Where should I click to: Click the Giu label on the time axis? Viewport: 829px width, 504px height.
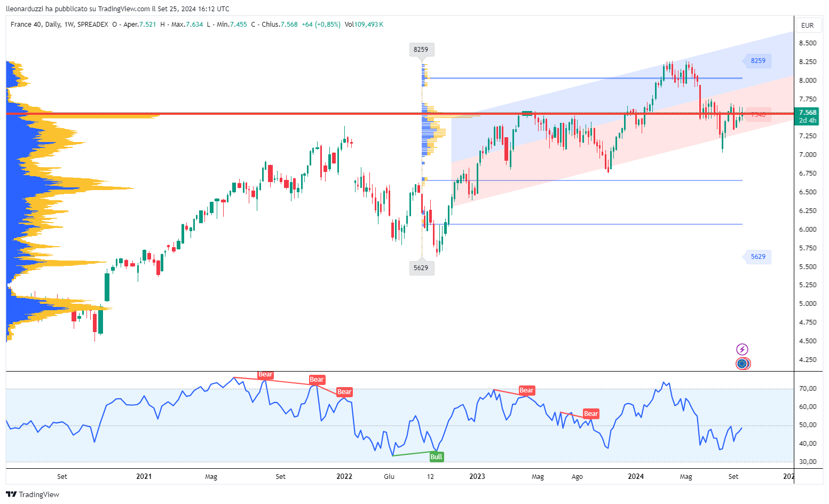tap(389, 476)
